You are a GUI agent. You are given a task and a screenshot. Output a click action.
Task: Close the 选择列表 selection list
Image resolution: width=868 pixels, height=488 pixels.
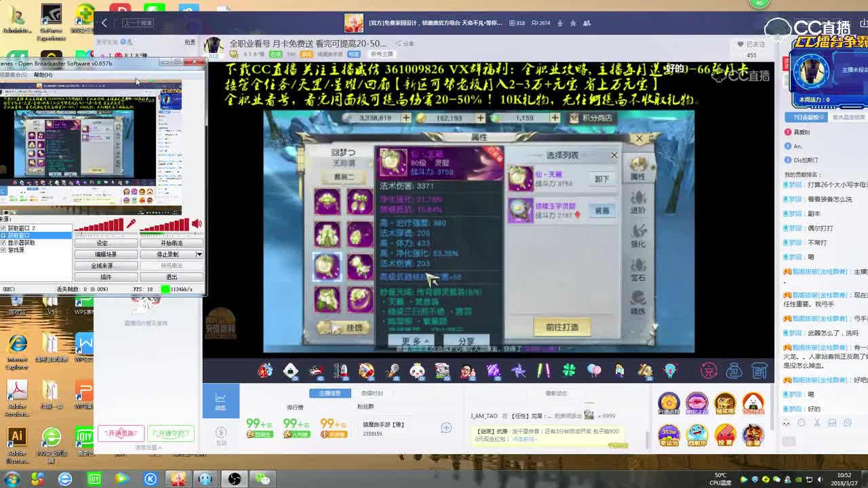[x=614, y=155]
